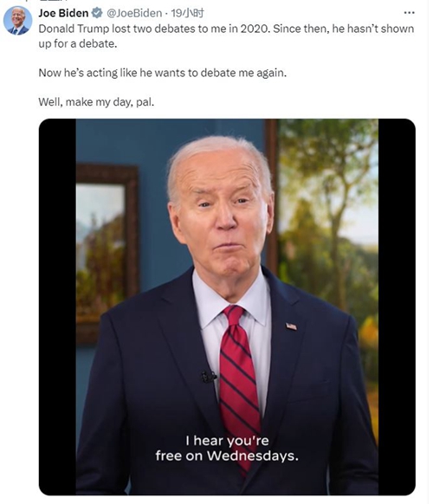Click the Joe Biden display name
This screenshot has width=433, height=504.
(63, 13)
